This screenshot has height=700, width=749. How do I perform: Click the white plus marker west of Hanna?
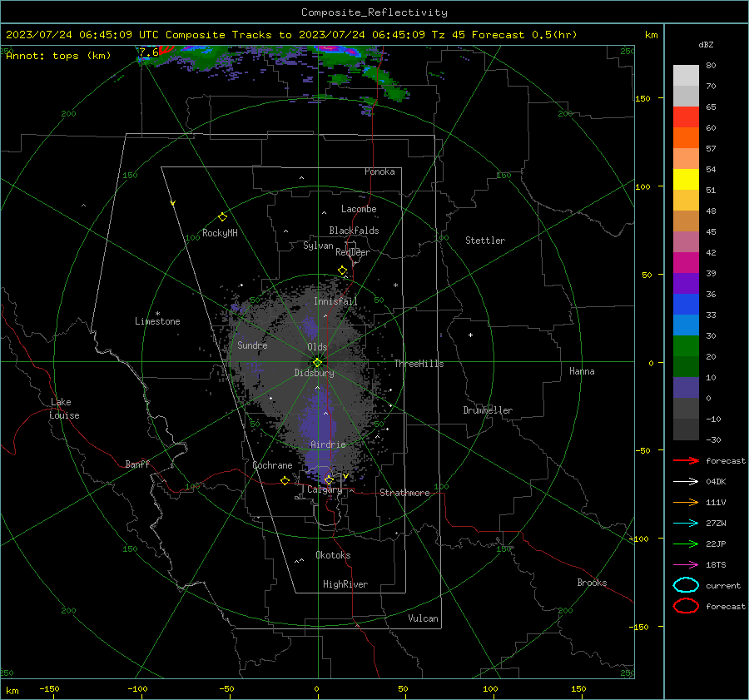coord(470,335)
